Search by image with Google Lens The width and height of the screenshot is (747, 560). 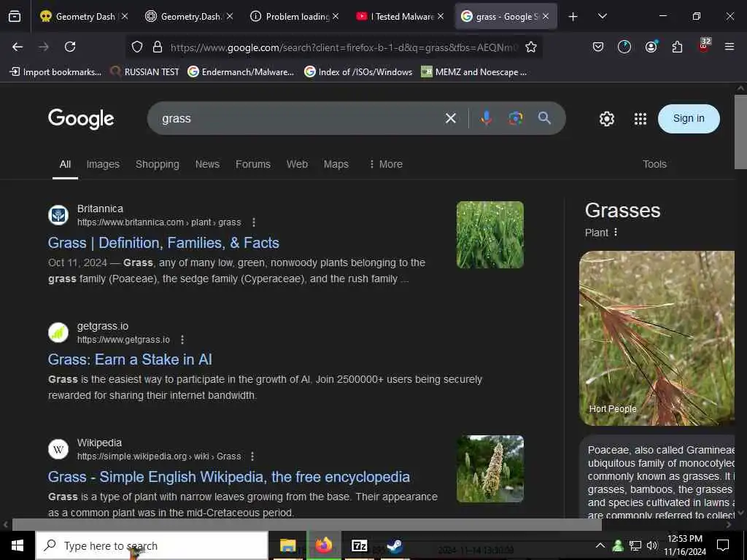click(x=515, y=118)
